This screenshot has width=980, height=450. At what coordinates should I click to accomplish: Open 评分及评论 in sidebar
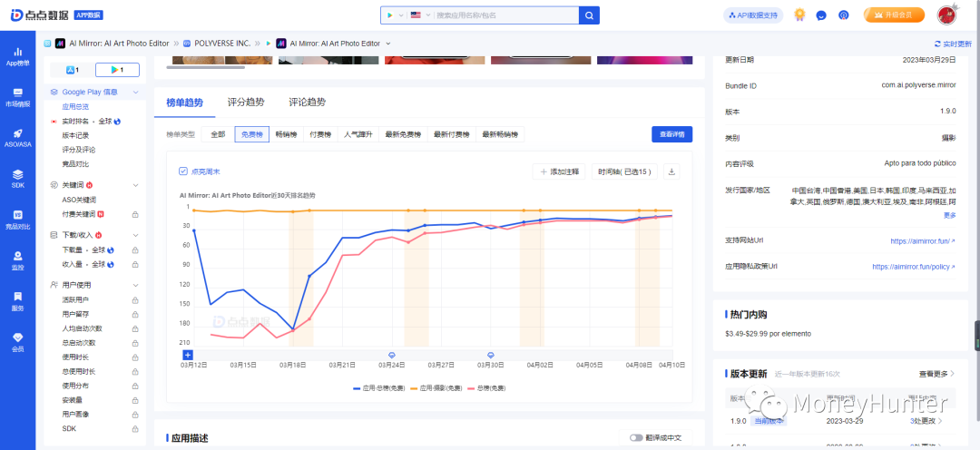[x=79, y=150]
